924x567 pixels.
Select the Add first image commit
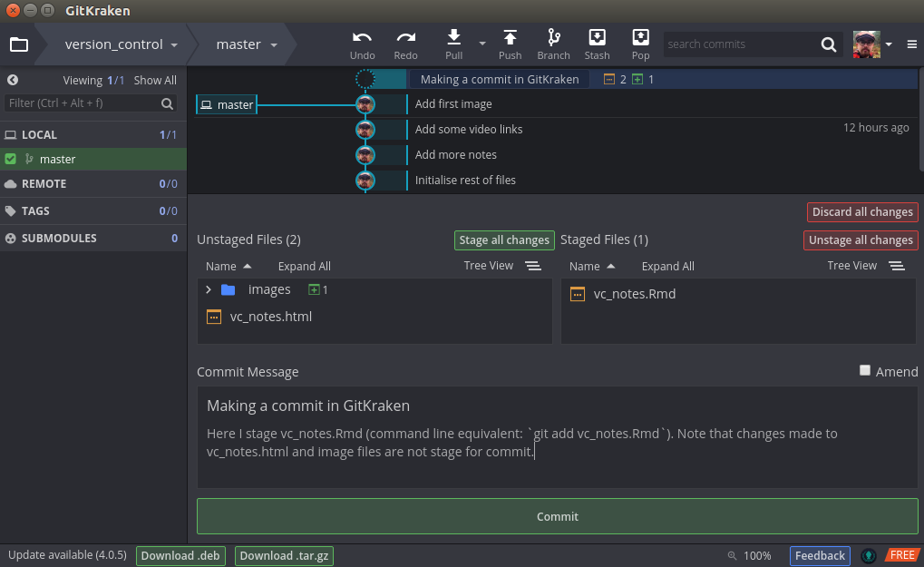[453, 104]
